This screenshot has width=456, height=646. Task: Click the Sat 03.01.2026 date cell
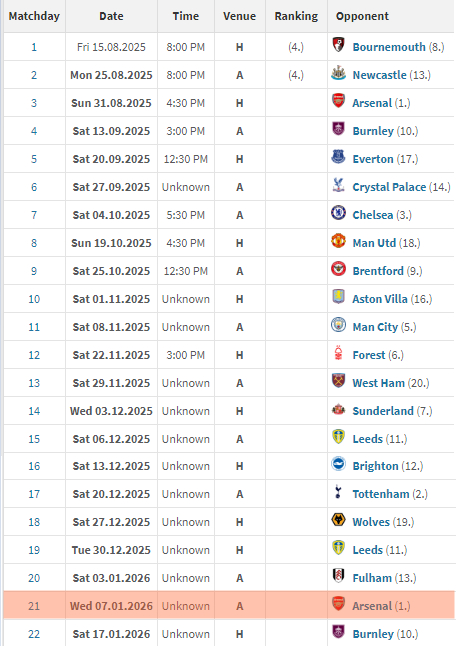tap(111, 578)
